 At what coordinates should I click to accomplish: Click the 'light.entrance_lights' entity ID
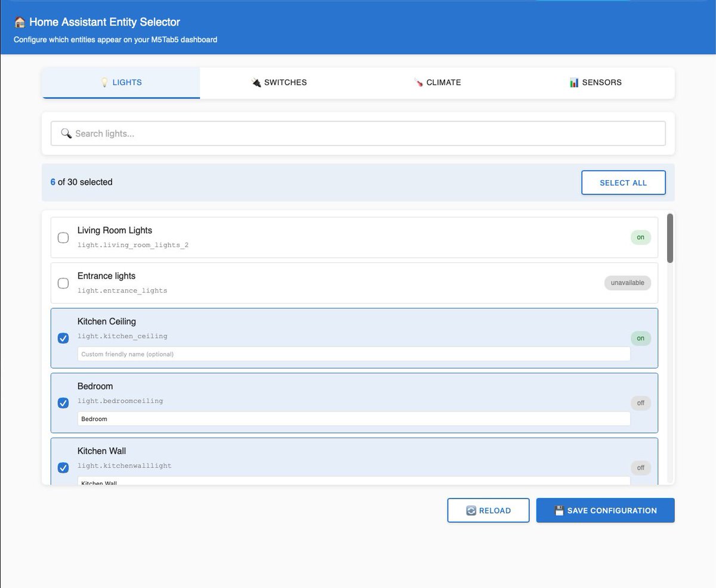pyautogui.click(x=122, y=290)
